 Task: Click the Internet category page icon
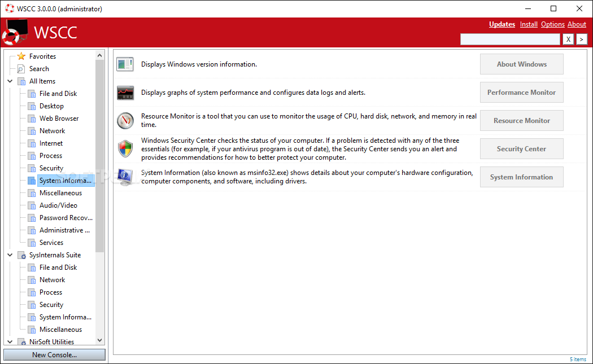[32, 144]
